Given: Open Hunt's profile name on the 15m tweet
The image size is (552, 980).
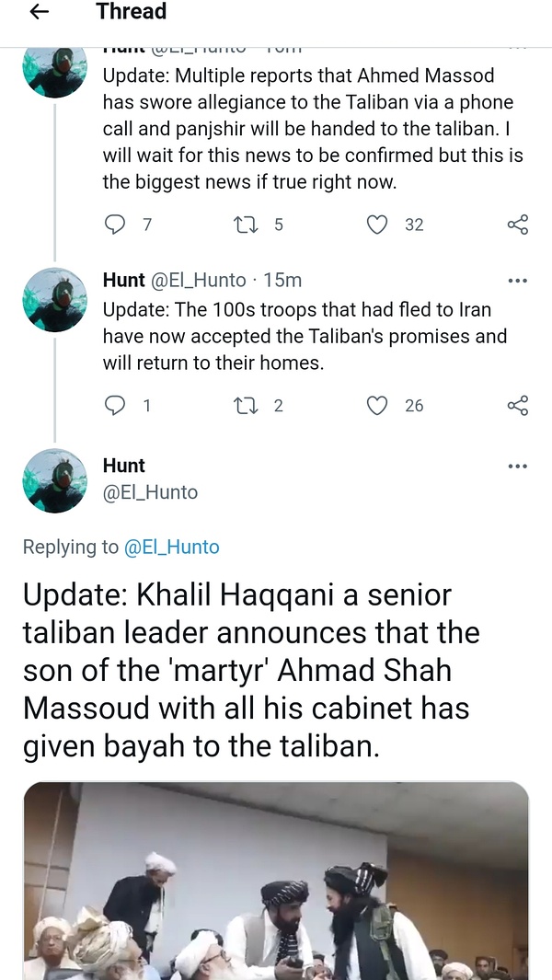Looking at the screenshot, I should point(123,280).
